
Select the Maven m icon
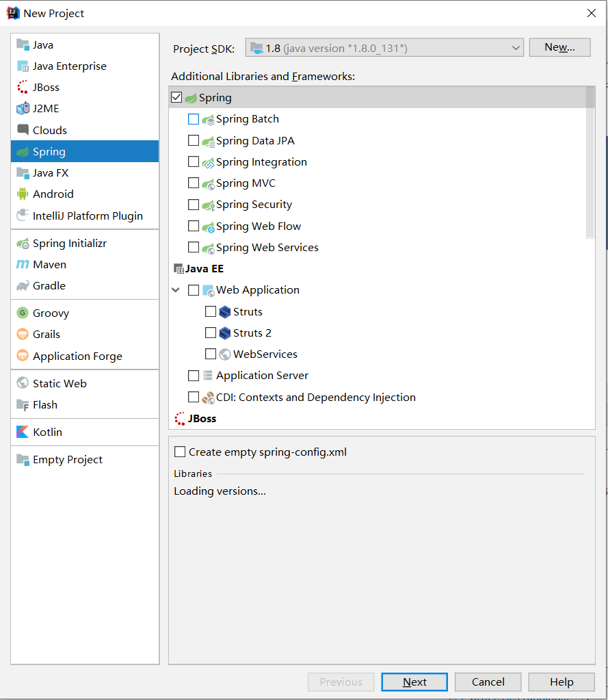pyautogui.click(x=23, y=264)
